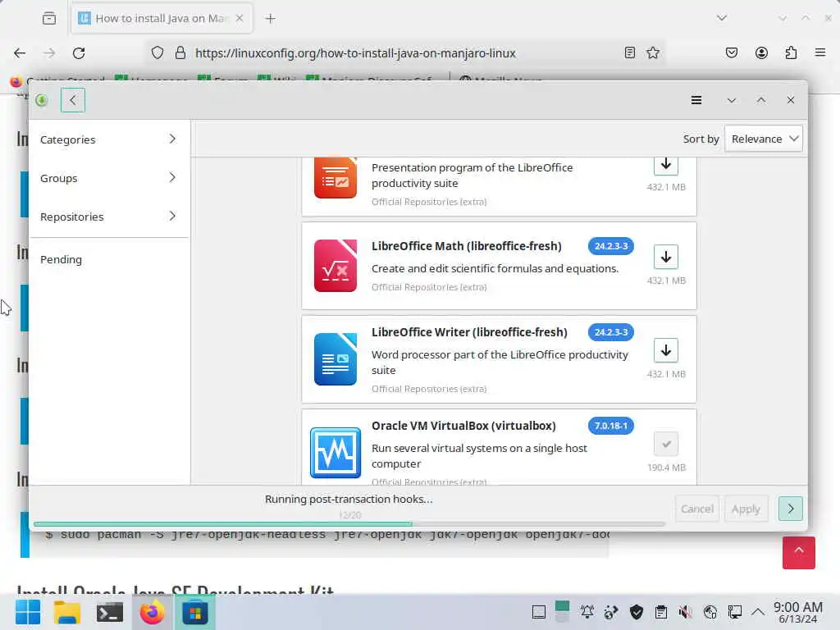Expand the Groups section
The height and width of the screenshot is (630, 840).
109,178
